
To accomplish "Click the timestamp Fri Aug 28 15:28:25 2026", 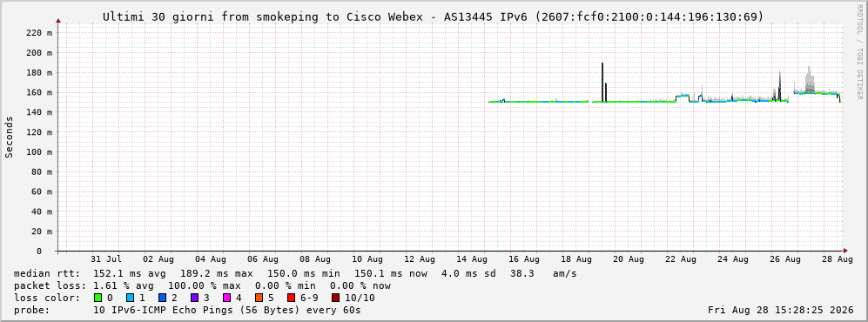I will 781,310.
